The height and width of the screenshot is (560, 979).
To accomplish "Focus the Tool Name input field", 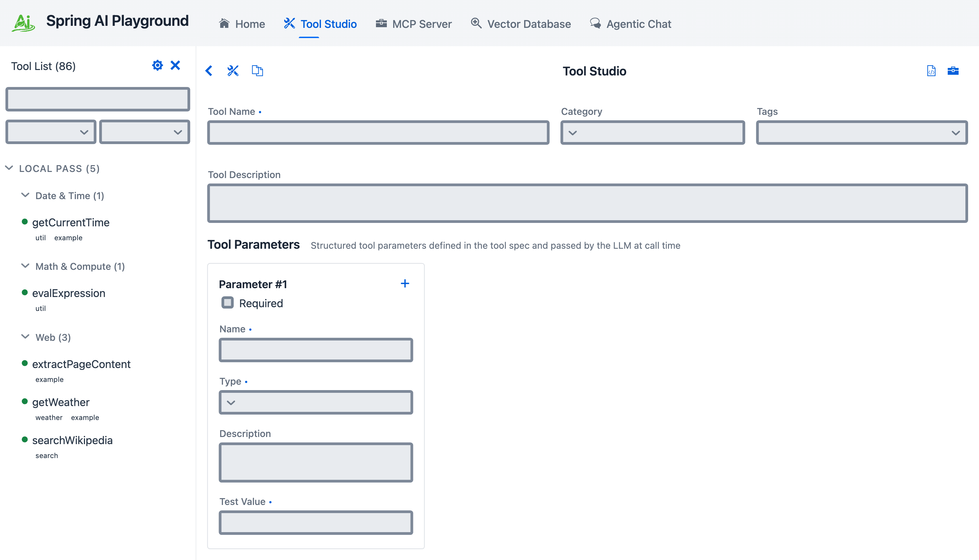I will tap(378, 133).
